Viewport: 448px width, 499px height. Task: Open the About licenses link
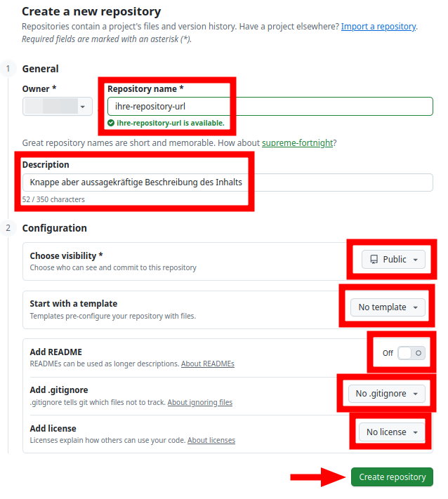coord(211,441)
